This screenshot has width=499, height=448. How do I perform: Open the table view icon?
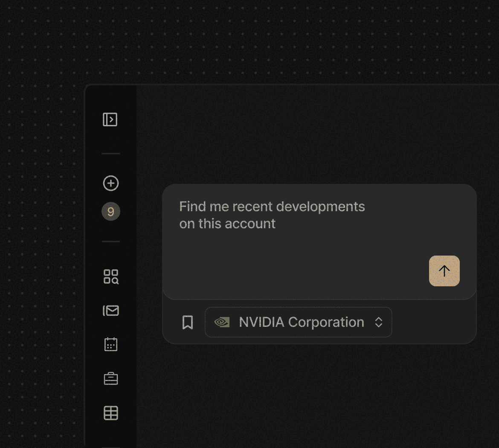click(x=111, y=413)
